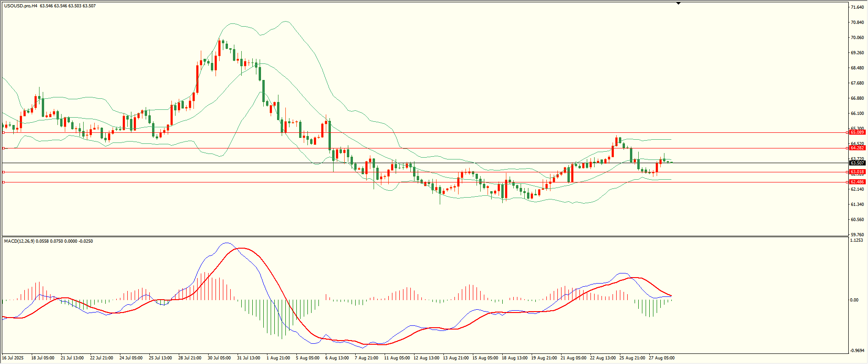Screen dimensions: 868x364
Task: Click the 1.1253 value on MACD scale
Action: coord(857,240)
